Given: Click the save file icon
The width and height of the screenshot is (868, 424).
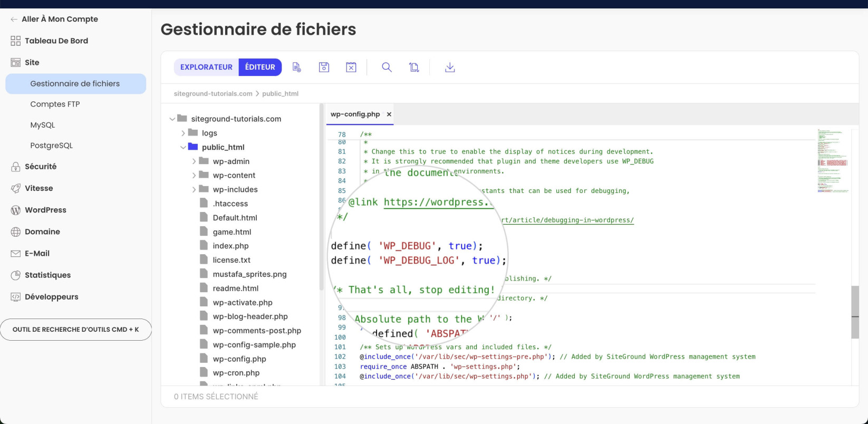Looking at the screenshot, I should point(324,67).
